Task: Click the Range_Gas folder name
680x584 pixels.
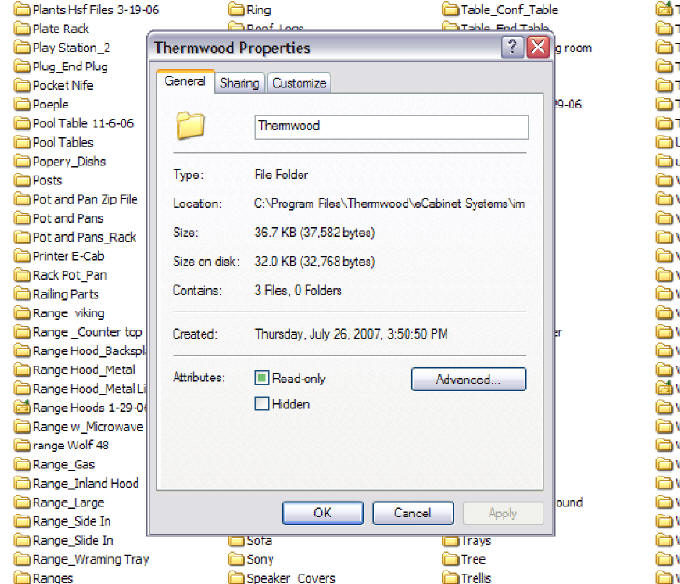Action: [64, 465]
